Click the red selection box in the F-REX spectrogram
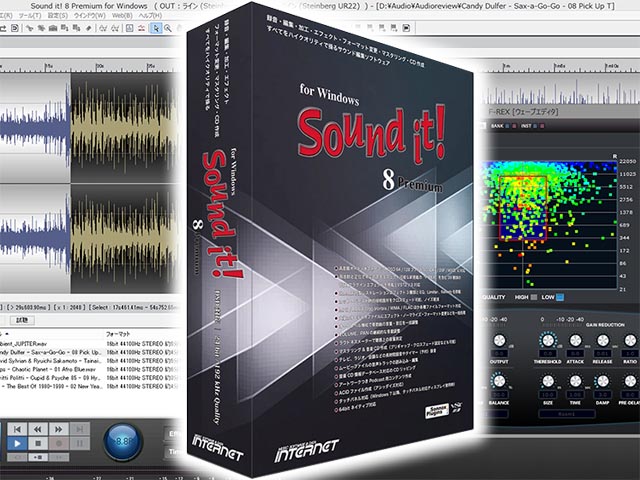The height and width of the screenshot is (480, 640). [523, 208]
